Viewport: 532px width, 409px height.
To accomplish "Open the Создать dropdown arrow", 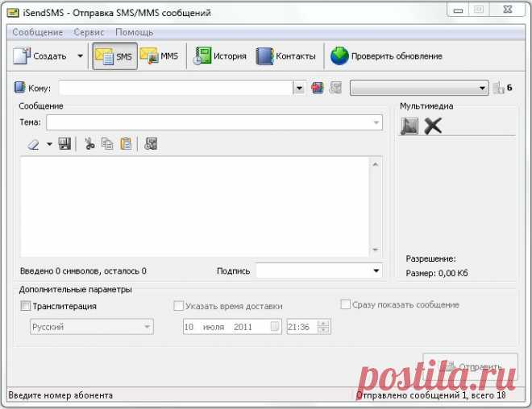I will point(81,56).
